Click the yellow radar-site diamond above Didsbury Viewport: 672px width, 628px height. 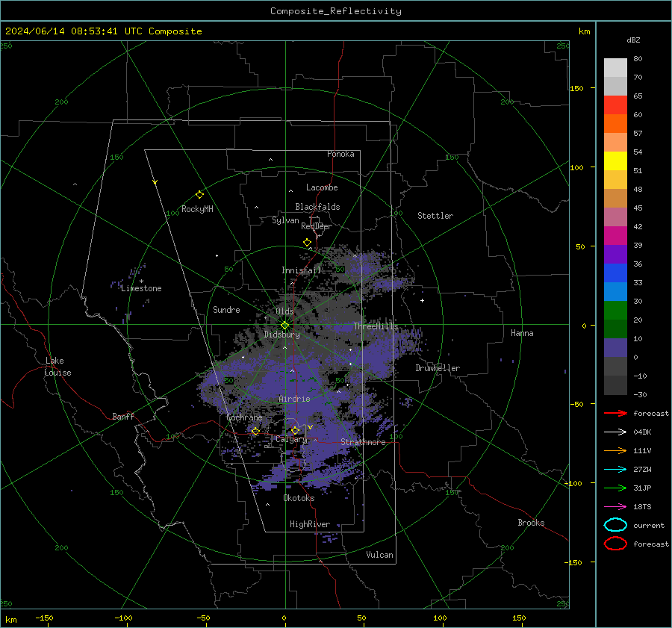point(285,325)
